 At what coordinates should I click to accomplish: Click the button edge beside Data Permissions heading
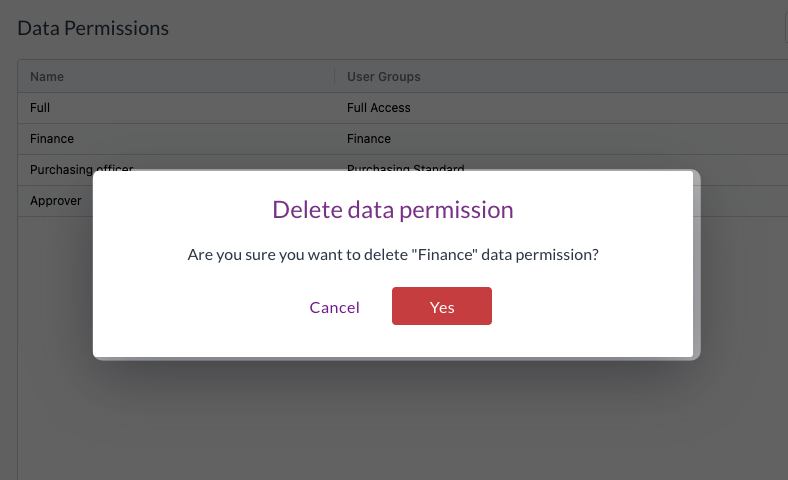pos(786,28)
